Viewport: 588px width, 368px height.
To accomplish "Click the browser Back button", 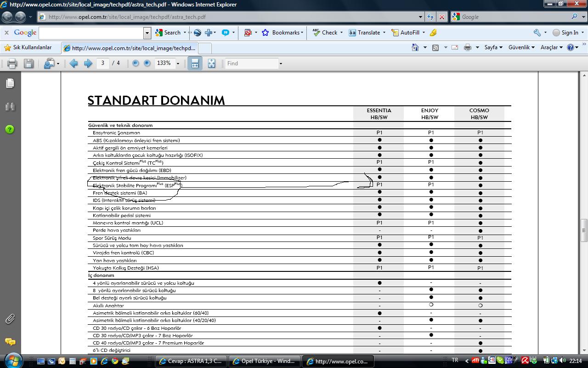I will click(7, 17).
